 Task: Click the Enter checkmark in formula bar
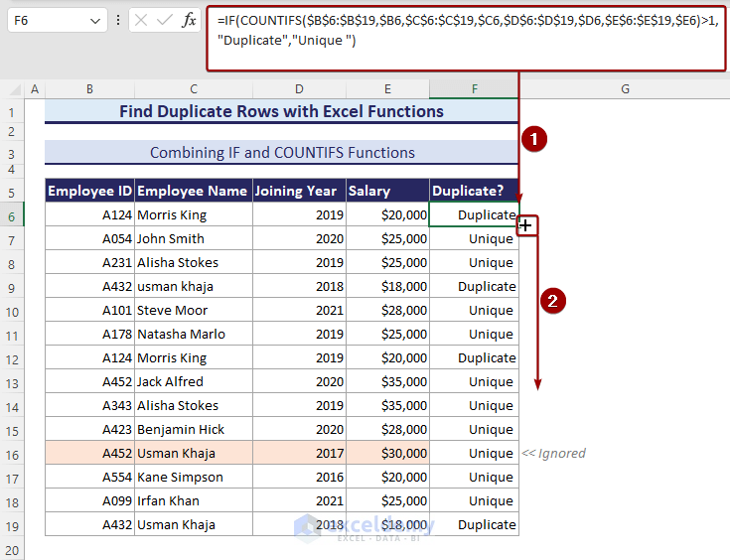coord(165,20)
